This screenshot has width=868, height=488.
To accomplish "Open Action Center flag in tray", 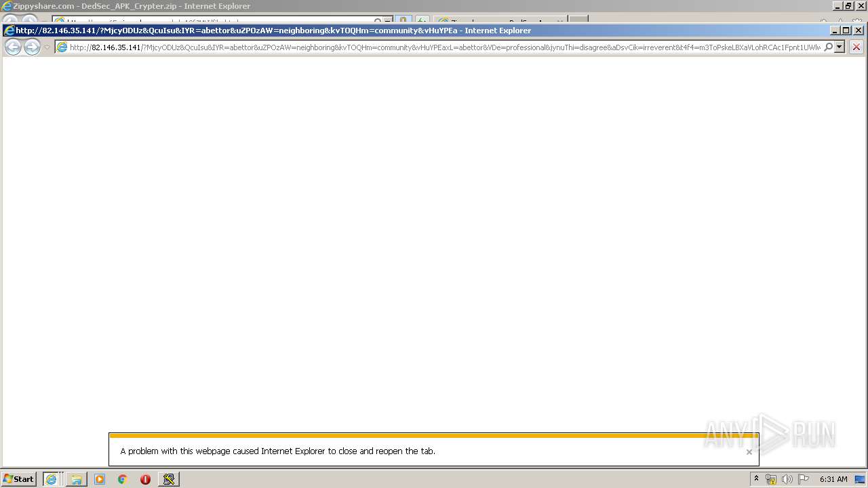I will pos(804,479).
